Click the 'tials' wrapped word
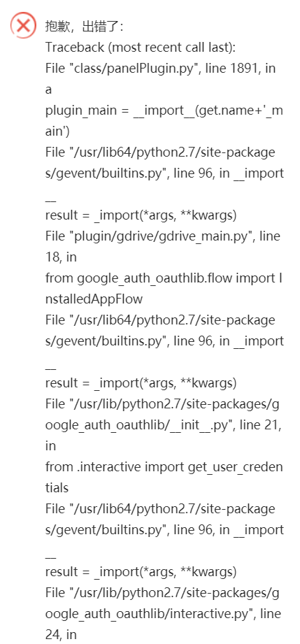Image resolution: width=300 pixels, height=644 pixels. tap(57, 488)
